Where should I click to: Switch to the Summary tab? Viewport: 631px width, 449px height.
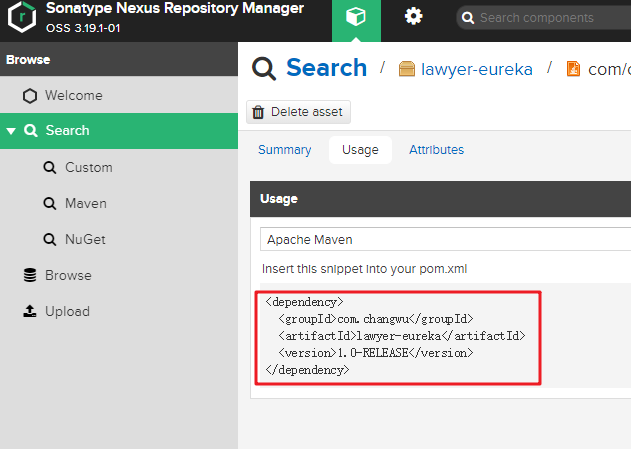point(284,150)
